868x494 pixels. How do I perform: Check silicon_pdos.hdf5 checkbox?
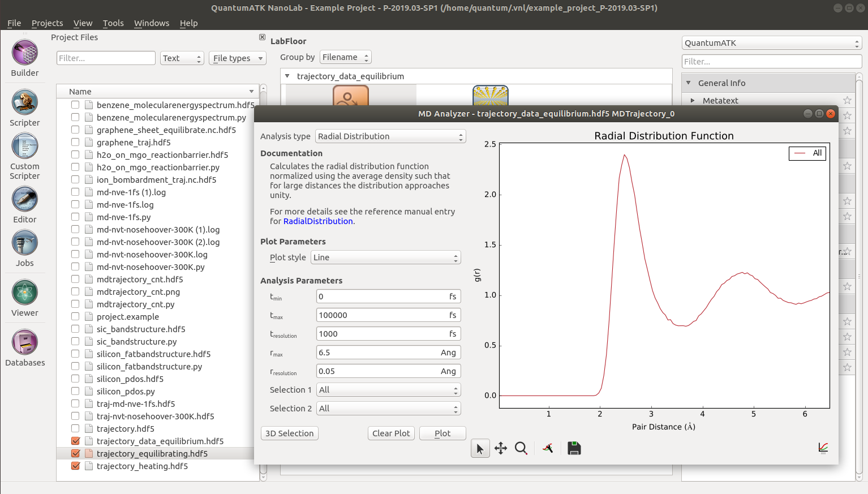75,379
